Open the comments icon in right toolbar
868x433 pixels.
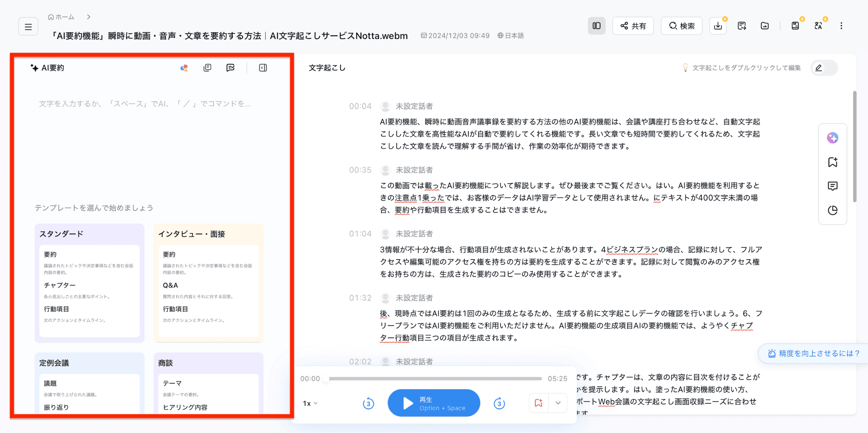pyautogui.click(x=832, y=186)
